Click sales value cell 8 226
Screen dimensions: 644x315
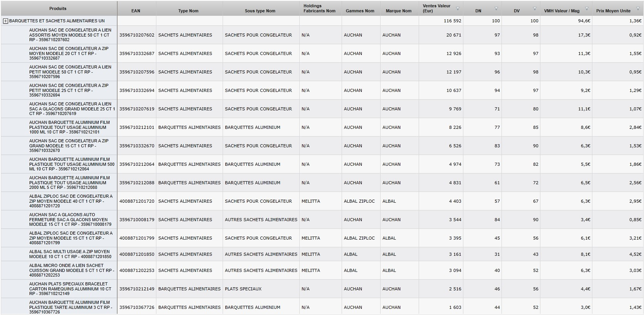[x=455, y=127]
